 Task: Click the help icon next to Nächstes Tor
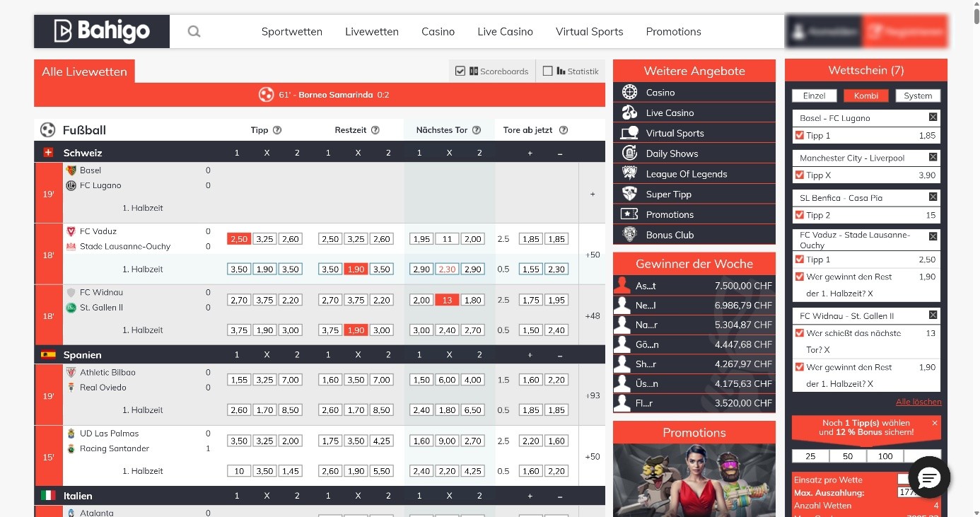coord(477,130)
